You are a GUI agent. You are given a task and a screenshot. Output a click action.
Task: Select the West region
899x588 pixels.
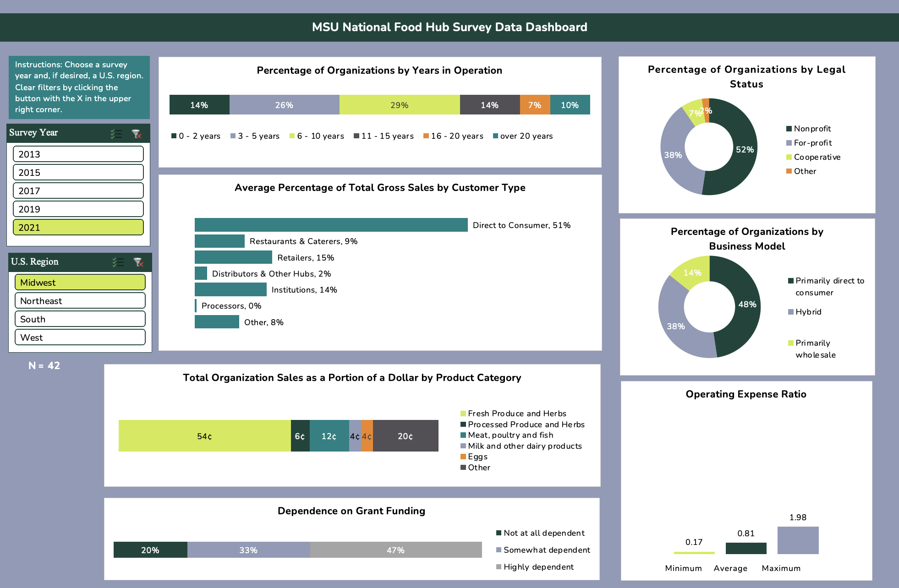click(80, 337)
